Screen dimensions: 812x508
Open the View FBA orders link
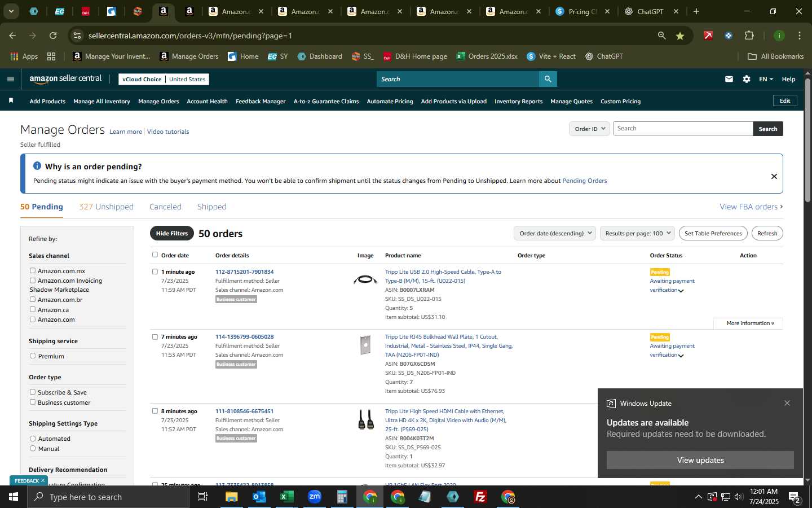click(751, 207)
